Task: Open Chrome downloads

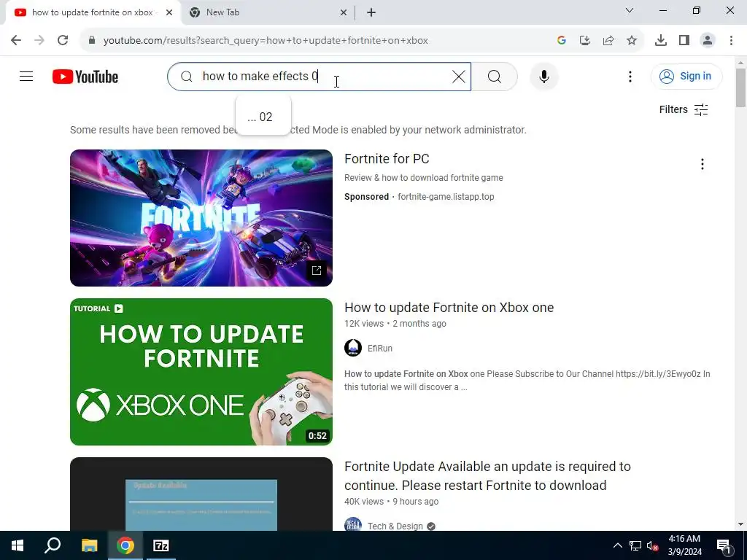Action: pos(660,40)
